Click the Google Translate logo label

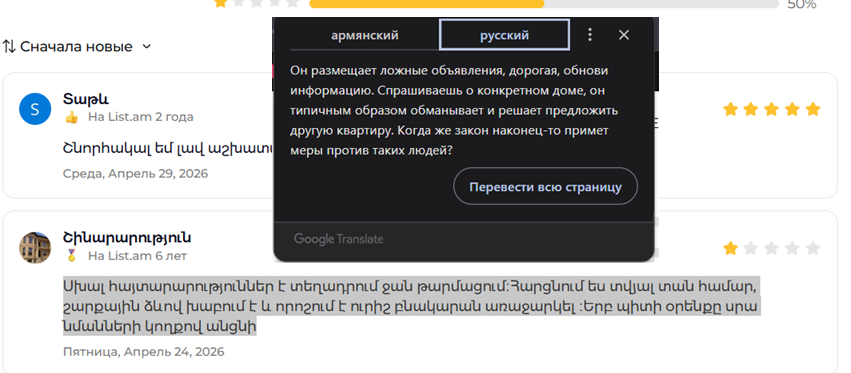[339, 239]
